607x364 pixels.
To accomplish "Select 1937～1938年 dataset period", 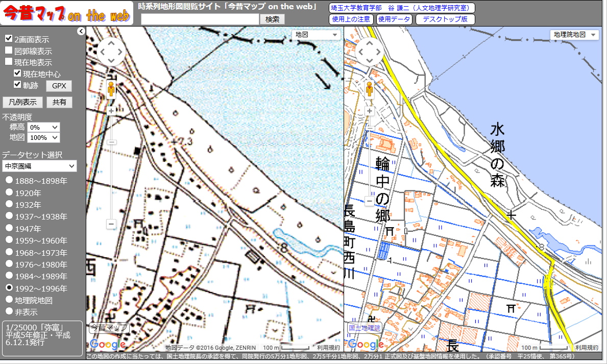I will click(x=9, y=216).
